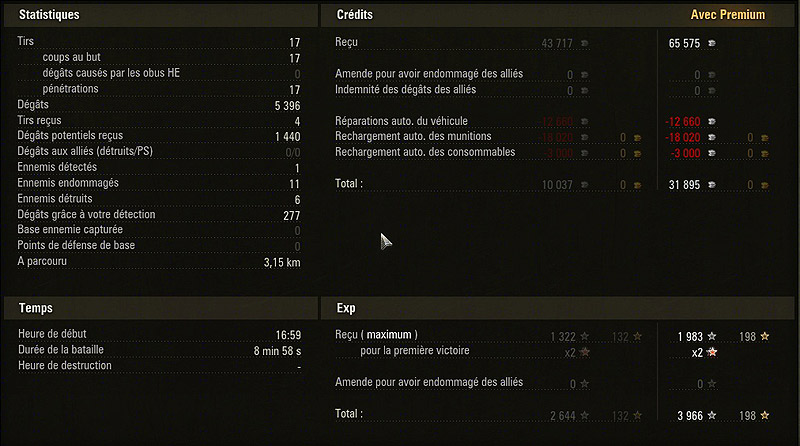The width and height of the screenshot is (800, 446).
Task: Click the Réparations auto. du véhicule label
Action: 401,121
